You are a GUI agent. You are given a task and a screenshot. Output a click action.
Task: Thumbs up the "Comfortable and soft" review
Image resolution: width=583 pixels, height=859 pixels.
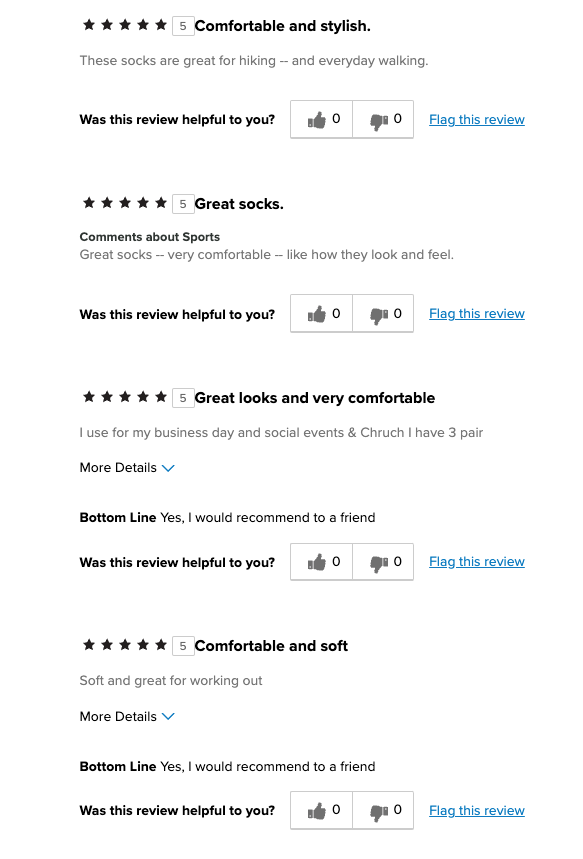click(322, 810)
